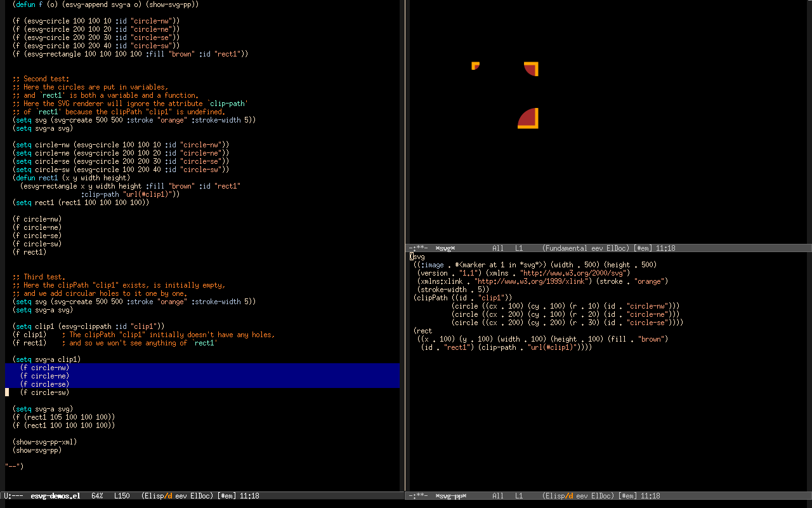Click the large bottom quarter-circle in SVG image

tap(528, 118)
